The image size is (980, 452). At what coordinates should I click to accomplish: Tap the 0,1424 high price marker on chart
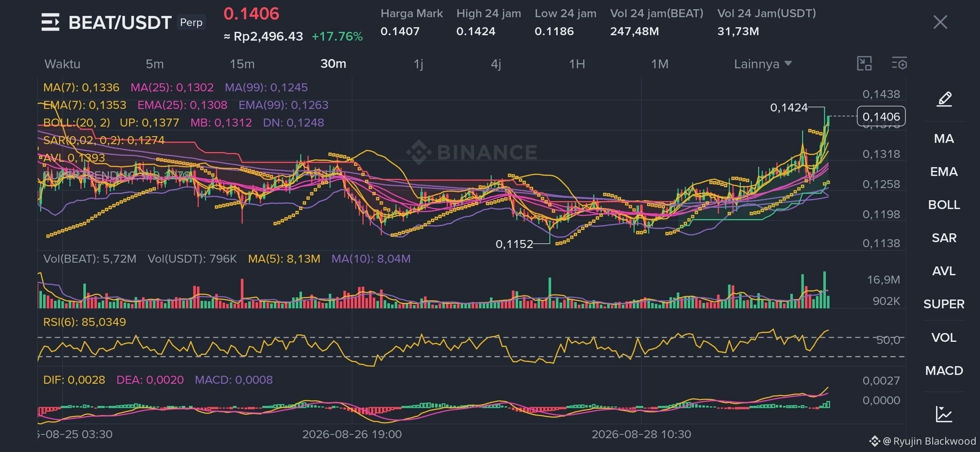pos(789,108)
